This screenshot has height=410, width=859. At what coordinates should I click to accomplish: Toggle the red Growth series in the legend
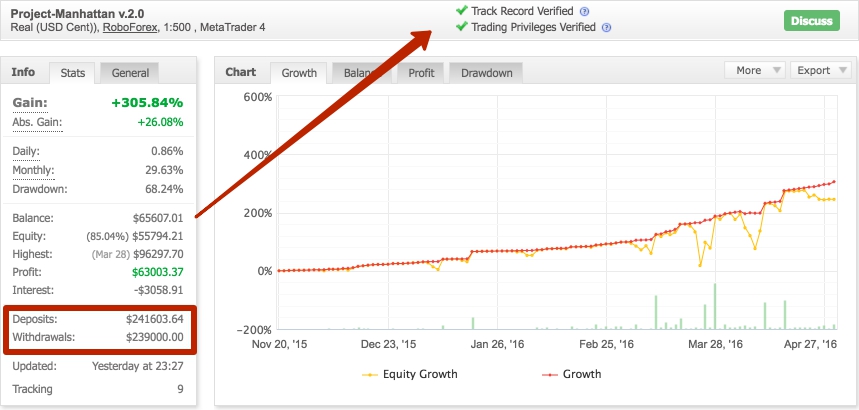pyautogui.click(x=576, y=374)
